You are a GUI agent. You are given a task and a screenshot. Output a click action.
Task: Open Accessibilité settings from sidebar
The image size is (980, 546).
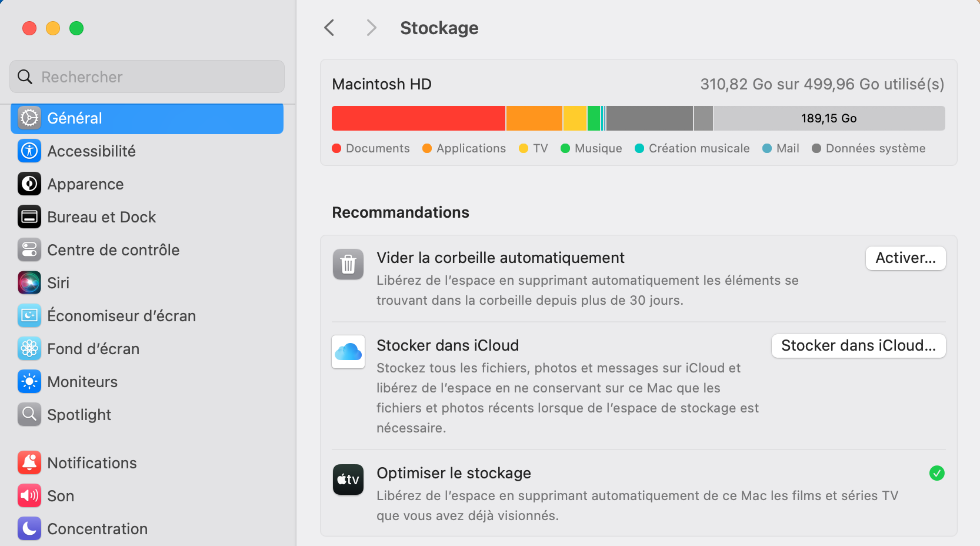[91, 151]
